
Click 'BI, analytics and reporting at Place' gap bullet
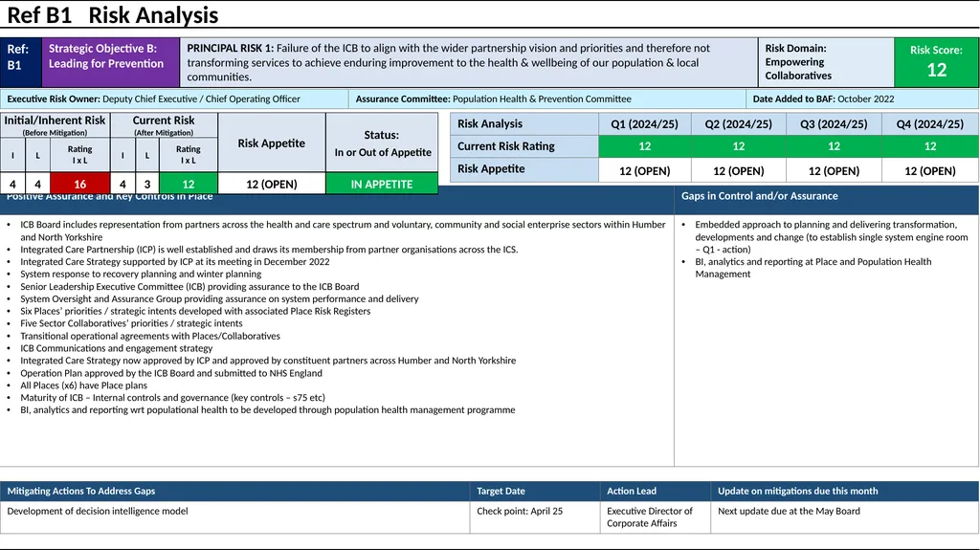(x=813, y=268)
